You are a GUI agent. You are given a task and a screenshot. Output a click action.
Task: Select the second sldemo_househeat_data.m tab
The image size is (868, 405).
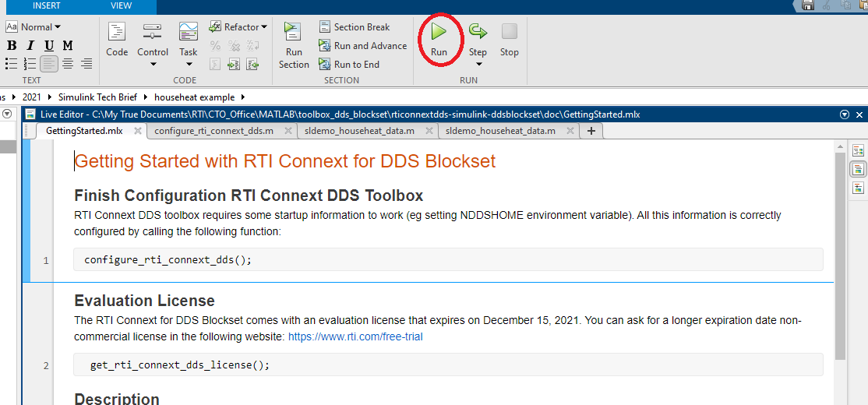point(500,131)
